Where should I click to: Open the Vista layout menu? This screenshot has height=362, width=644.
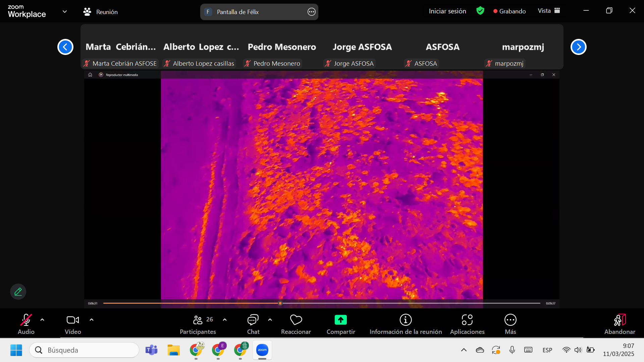click(549, 11)
